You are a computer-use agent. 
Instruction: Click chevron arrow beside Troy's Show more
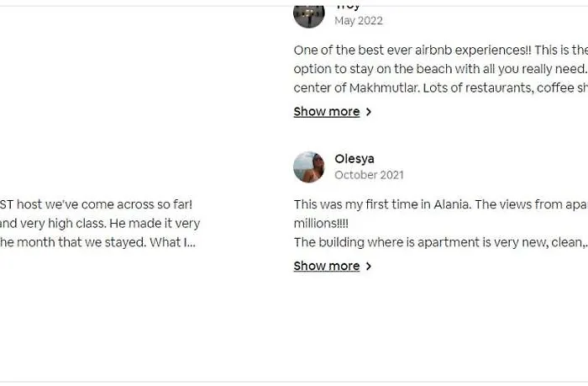pyautogui.click(x=368, y=112)
